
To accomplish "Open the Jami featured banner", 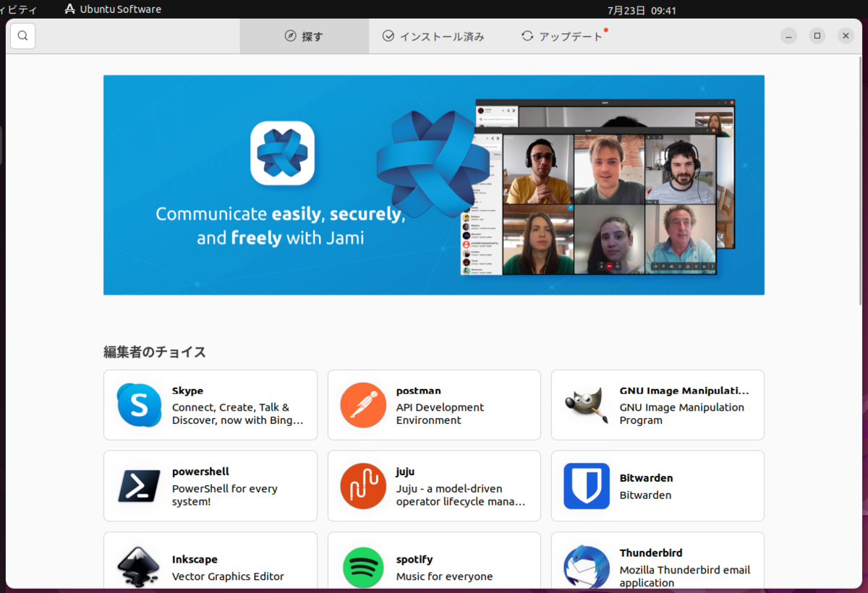I will click(434, 185).
